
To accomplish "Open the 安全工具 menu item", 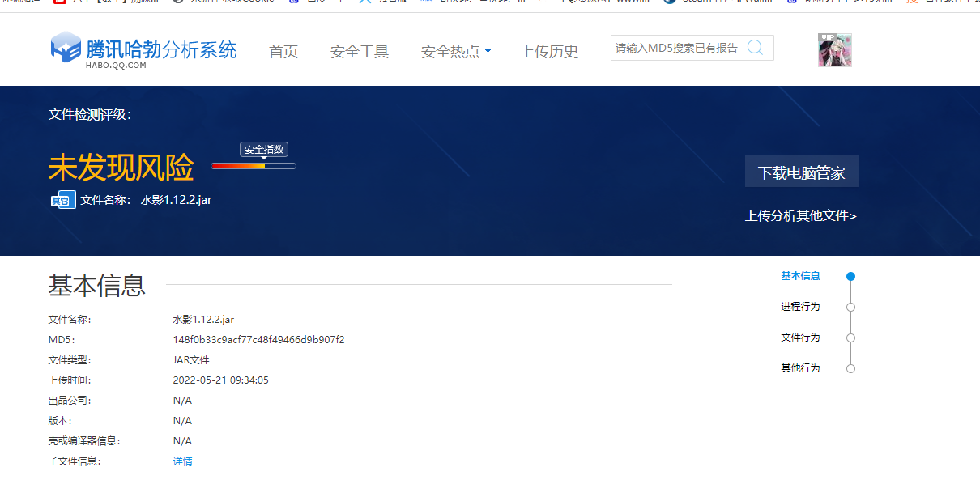I will click(360, 52).
